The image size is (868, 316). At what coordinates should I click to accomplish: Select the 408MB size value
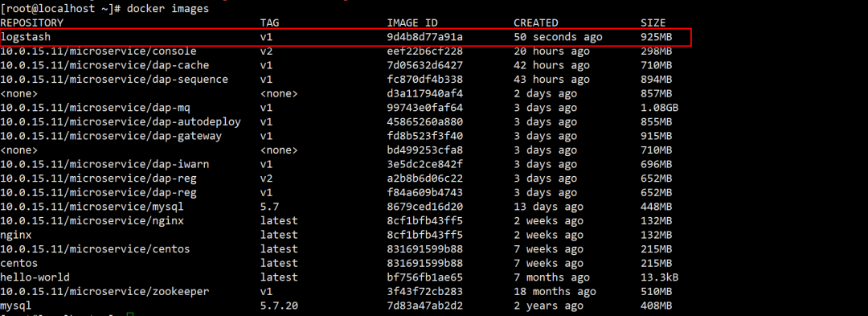657,306
